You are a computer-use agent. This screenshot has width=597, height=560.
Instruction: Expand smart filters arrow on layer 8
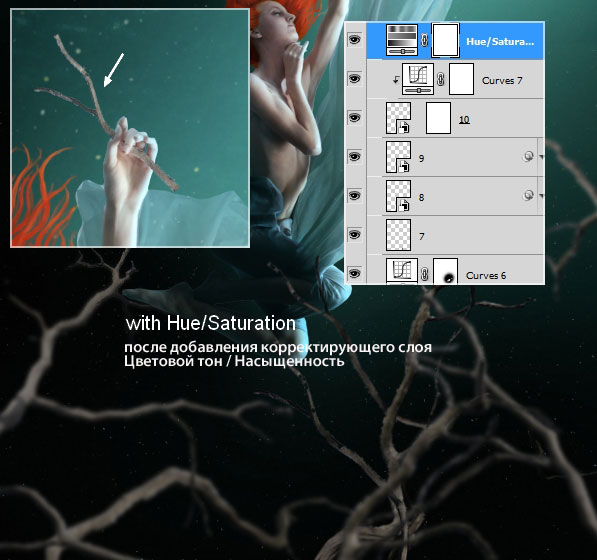click(541, 196)
